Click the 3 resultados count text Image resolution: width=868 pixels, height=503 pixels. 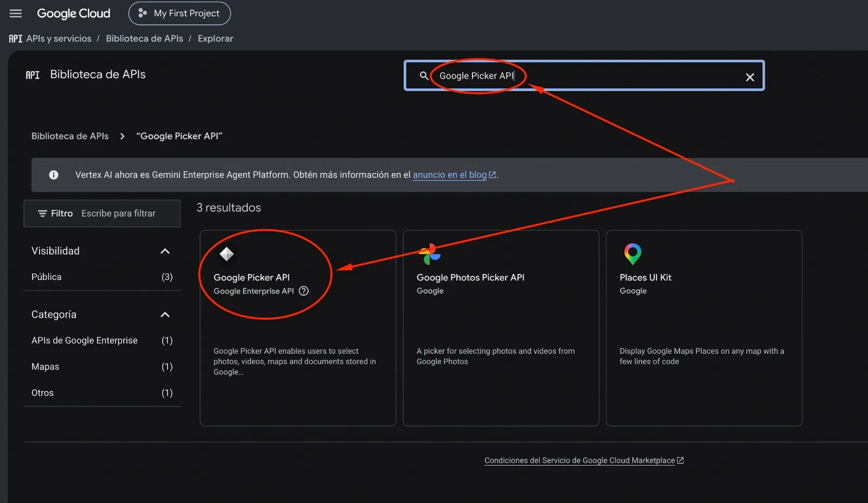[228, 208]
